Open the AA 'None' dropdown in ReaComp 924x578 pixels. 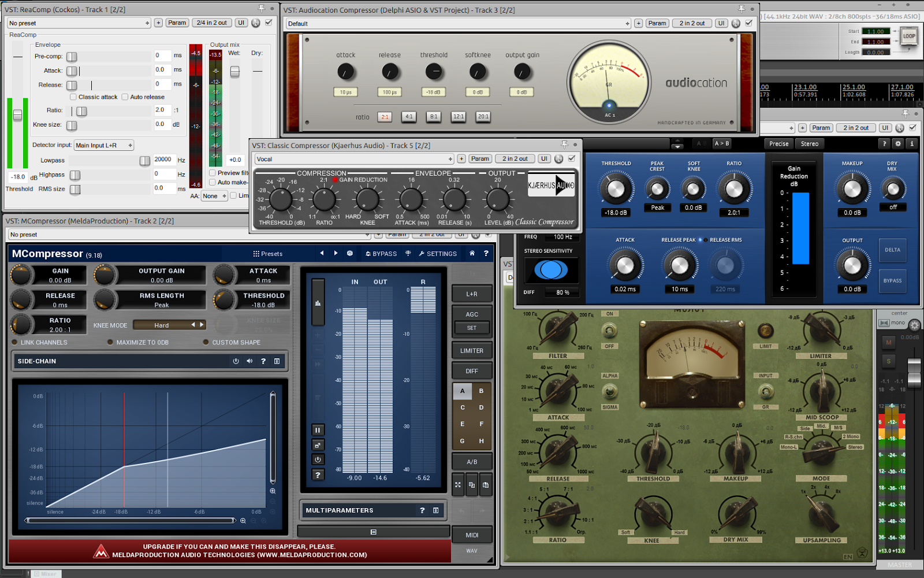[214, 196]
